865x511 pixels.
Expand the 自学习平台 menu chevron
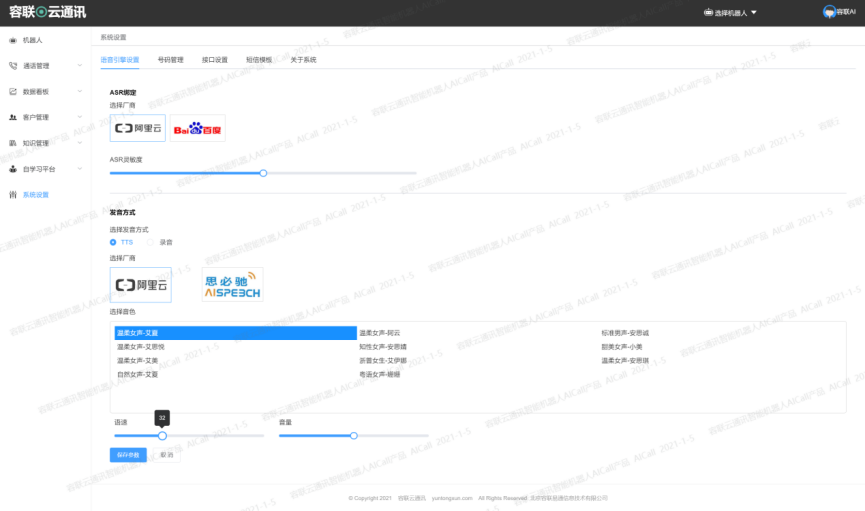(79, 169)
